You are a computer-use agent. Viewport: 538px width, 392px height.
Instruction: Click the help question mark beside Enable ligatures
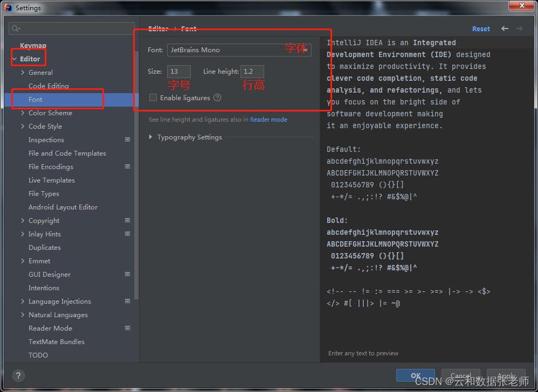217,97
